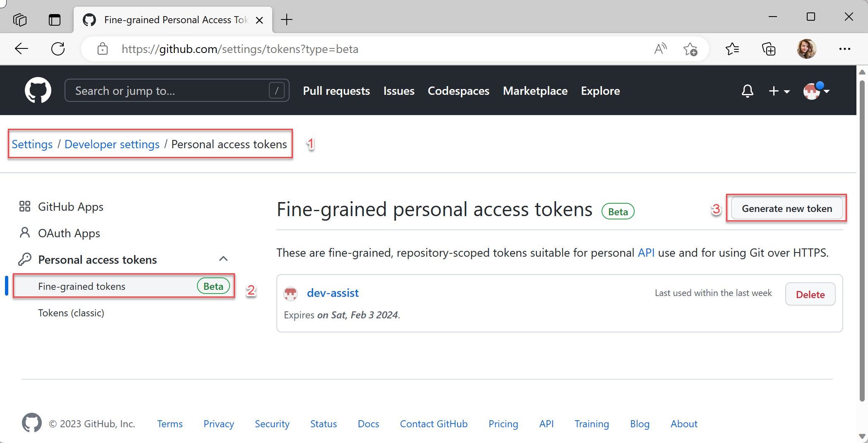
Task: Go to Settings breadcrumb link
Action: point(32,144)
